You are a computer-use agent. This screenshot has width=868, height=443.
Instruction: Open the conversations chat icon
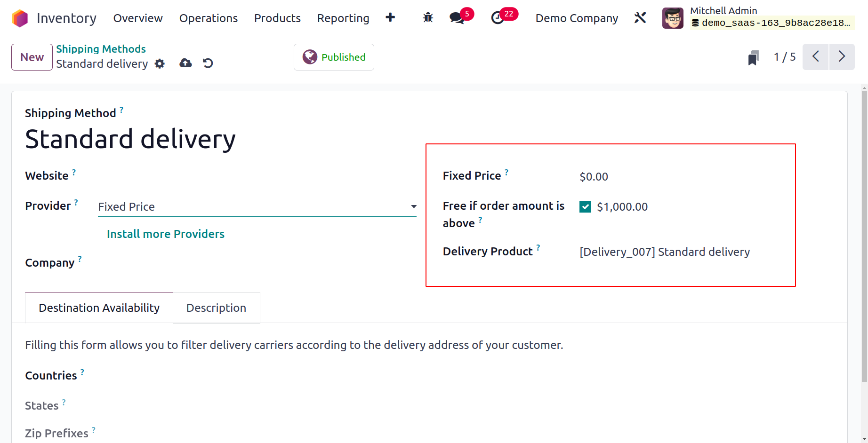pos(457,18)
